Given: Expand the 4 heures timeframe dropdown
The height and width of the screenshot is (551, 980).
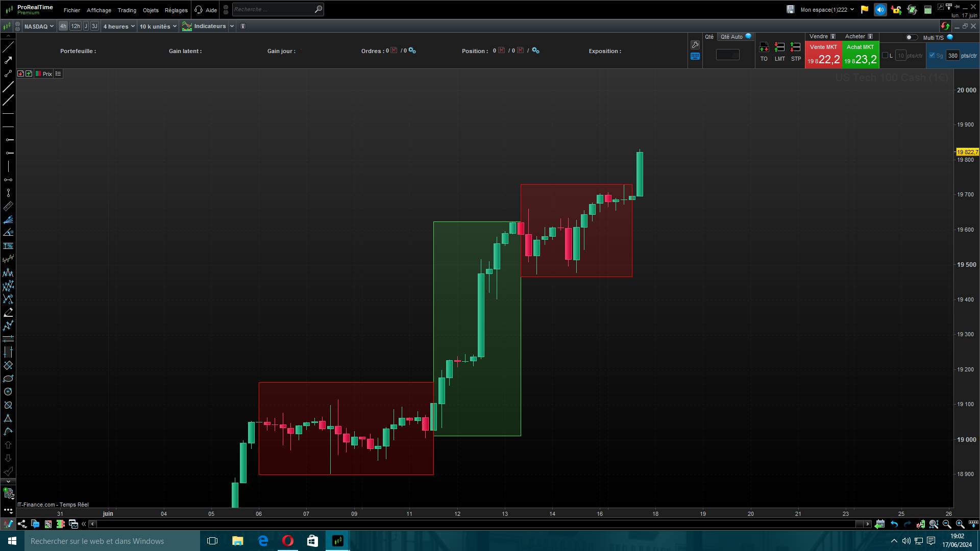Looking at the screenshot, I should click(119, 27).
